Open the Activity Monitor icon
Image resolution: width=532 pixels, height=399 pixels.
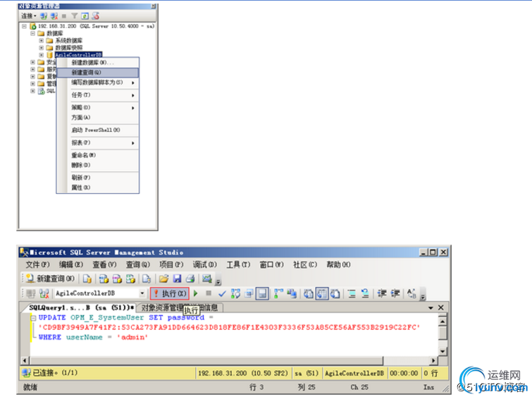point(206,278)
